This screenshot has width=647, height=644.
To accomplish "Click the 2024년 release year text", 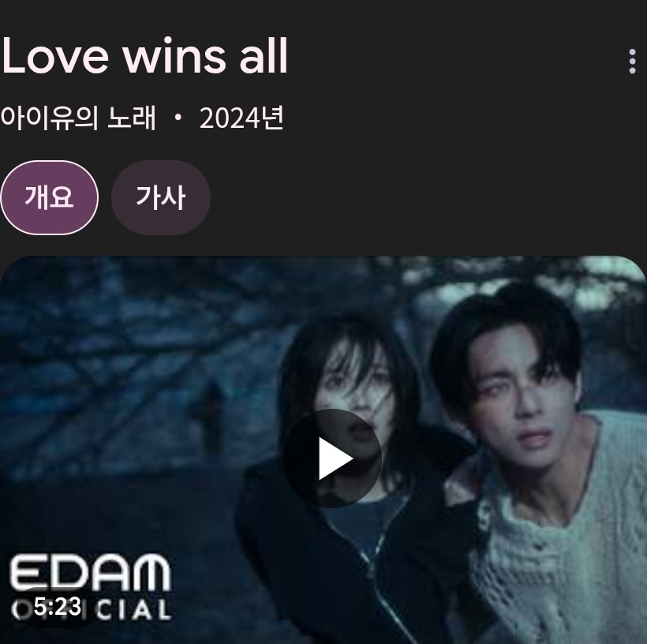I will click(x=241, y=118).
